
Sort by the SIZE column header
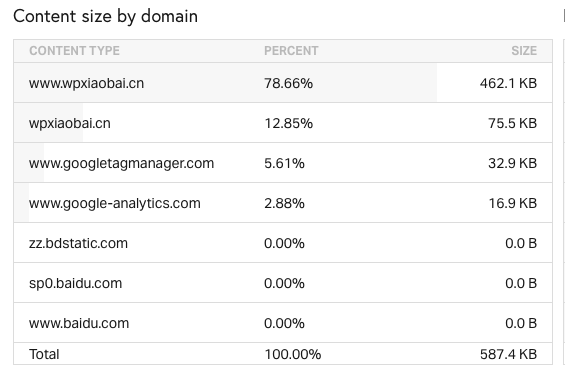tap(524, 51)
